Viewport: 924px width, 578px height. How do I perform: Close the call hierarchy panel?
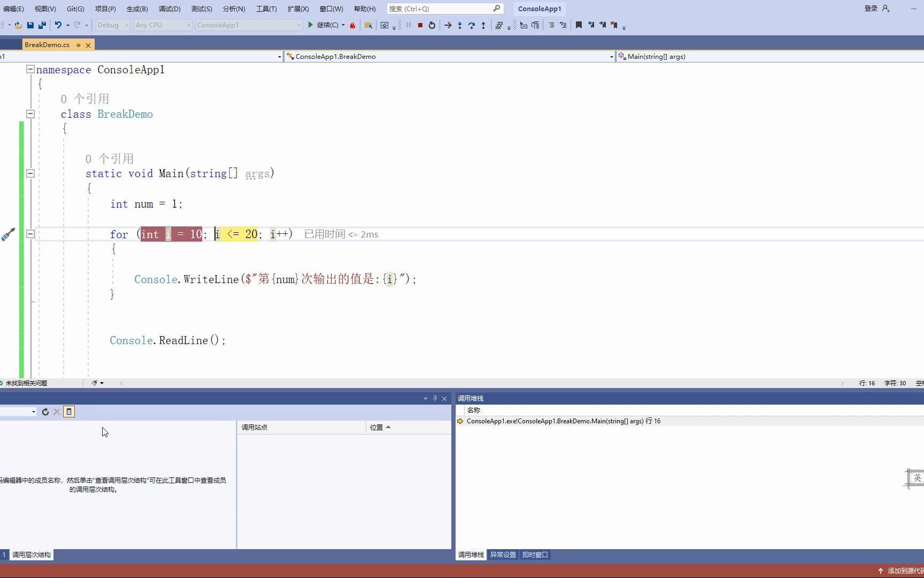point(444,398)
